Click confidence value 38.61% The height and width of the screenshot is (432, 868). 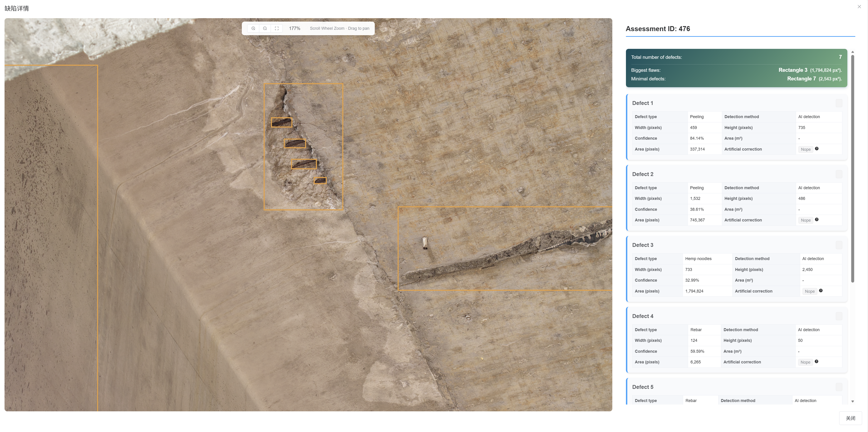click(697, 209)
